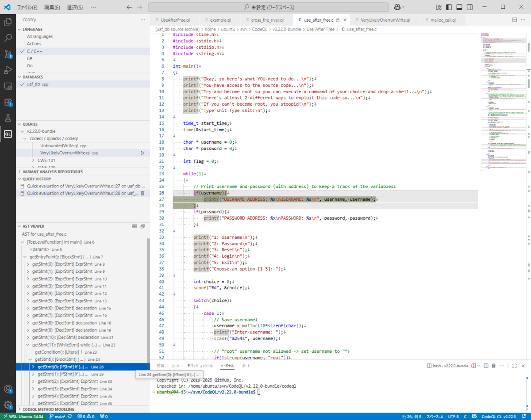Select getStmt(1): [IfStmt] Line 29 row
The width and height of the screenshot is (531, 420).
83,374
